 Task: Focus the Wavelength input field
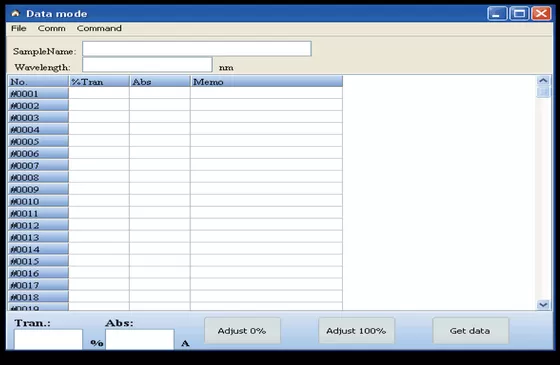[x=147, y=65]
